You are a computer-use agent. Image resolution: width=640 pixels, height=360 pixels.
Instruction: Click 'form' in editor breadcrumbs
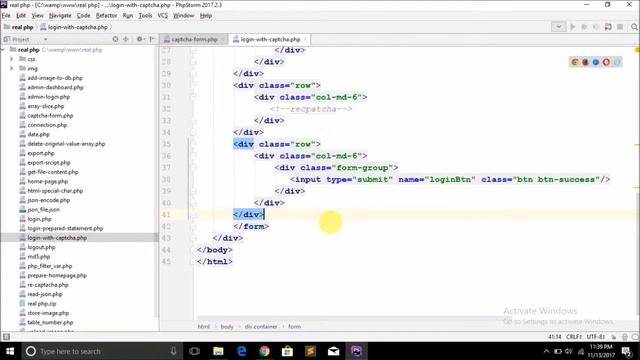point(294,327)
